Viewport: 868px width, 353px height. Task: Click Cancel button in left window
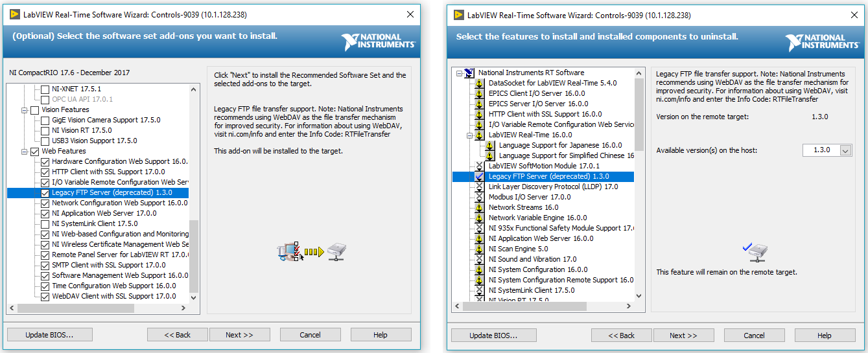coord(310,335)
